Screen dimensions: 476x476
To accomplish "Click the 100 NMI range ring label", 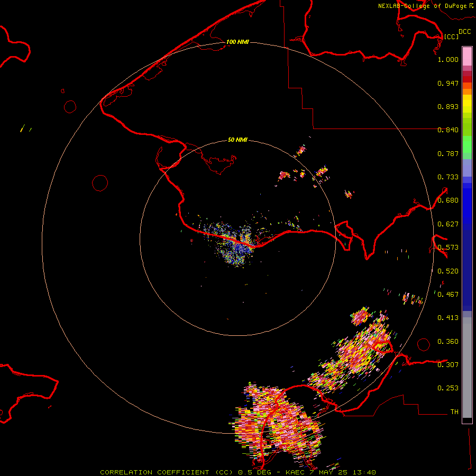I will [237, 42].
